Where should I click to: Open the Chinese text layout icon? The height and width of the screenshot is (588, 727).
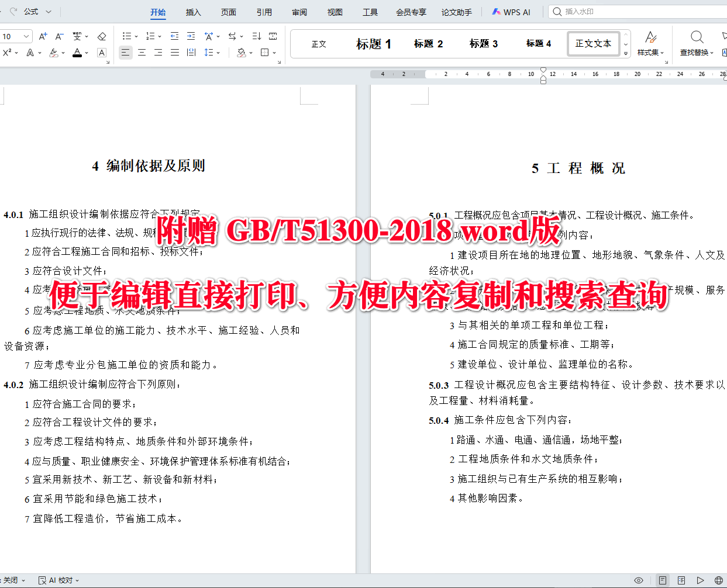point(209,36)
